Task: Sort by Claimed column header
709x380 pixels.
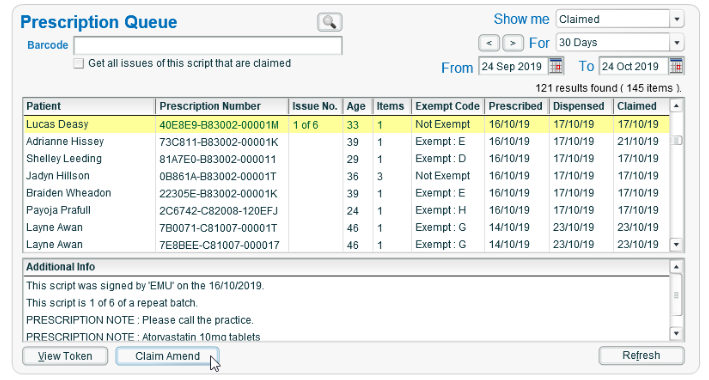Action: 641,106
